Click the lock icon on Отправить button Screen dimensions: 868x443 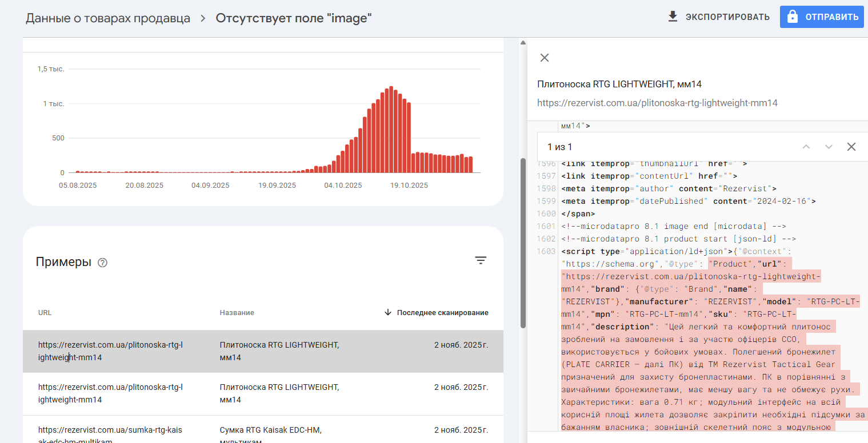click(x=792, y=17)
